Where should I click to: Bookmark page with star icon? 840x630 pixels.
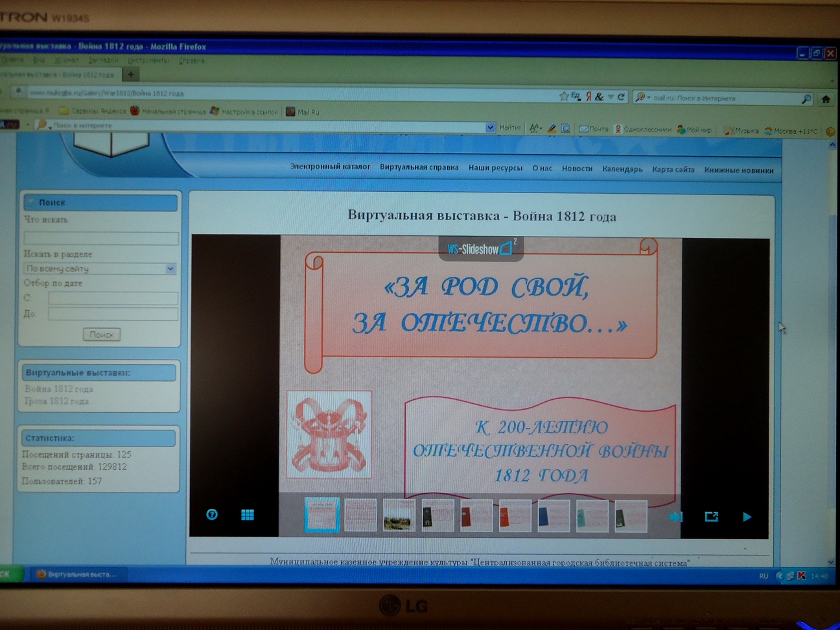click(x=563, y=96)
